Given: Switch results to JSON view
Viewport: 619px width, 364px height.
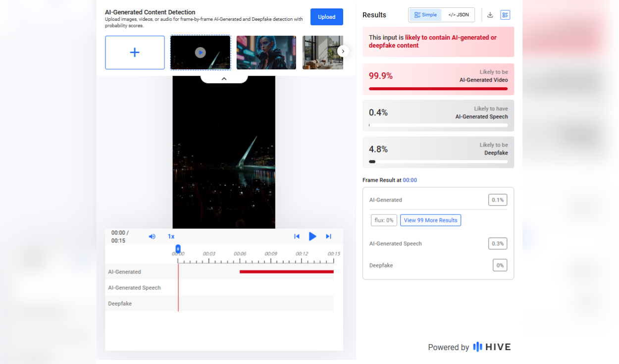Looking at the screenshot, I should [459, 15].
